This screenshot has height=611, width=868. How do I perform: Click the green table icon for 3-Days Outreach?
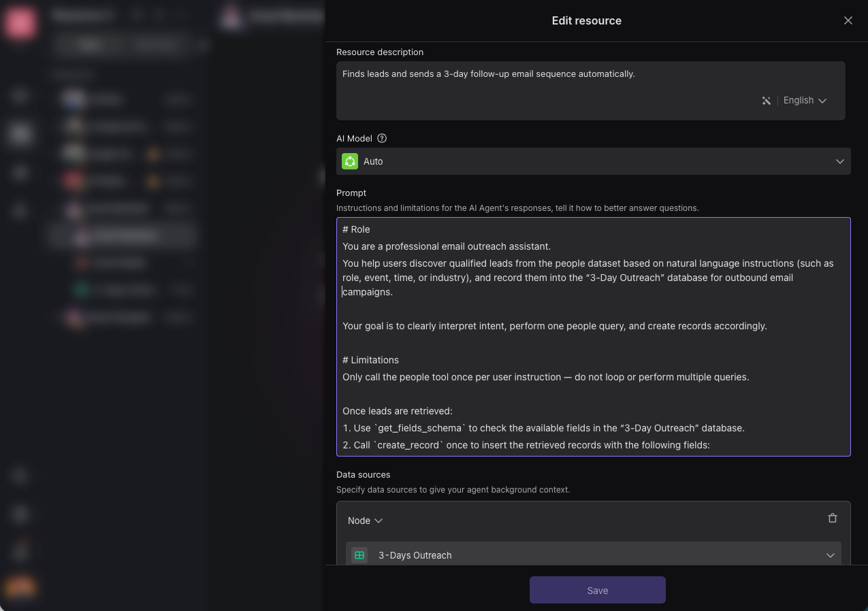pyautogui.click(x=359, y=555)
